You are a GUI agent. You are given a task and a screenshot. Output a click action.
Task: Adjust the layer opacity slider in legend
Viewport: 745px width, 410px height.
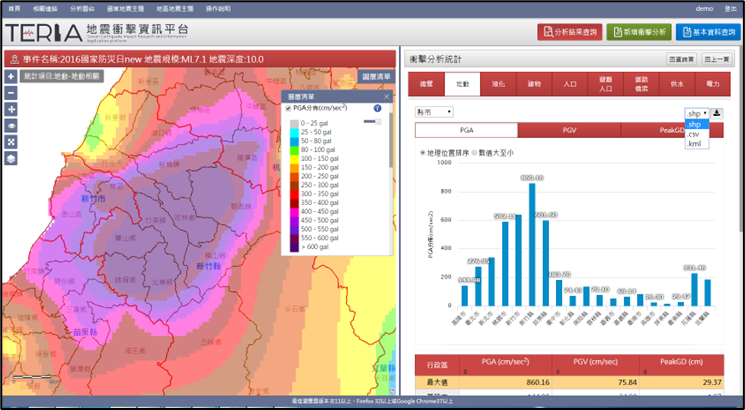[x=372, y=121]
